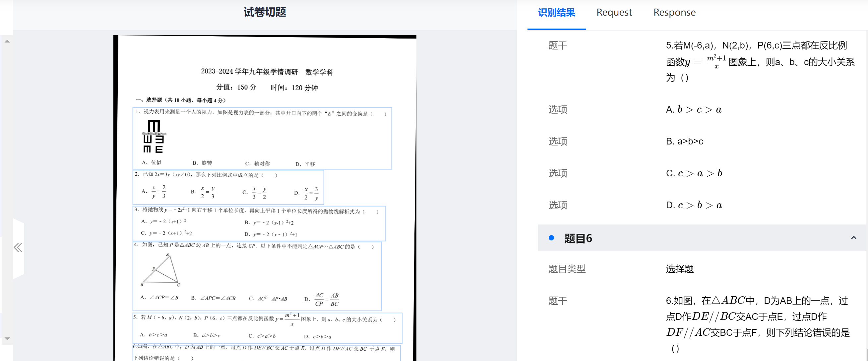Select question 5 inverse proportion box

coord(267,328)
